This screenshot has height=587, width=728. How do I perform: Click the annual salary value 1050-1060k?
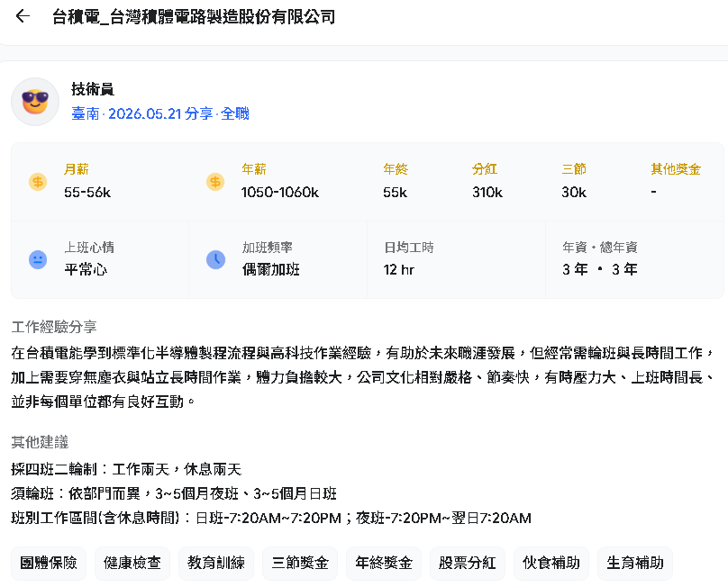point(280,192)
